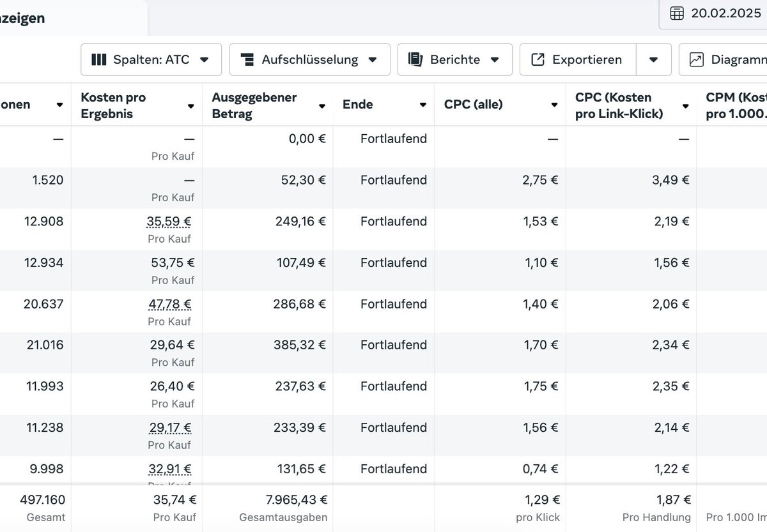Click the 385,32 € spent amount cell
This screenshot has width=767, height=532.
[300, 345]
